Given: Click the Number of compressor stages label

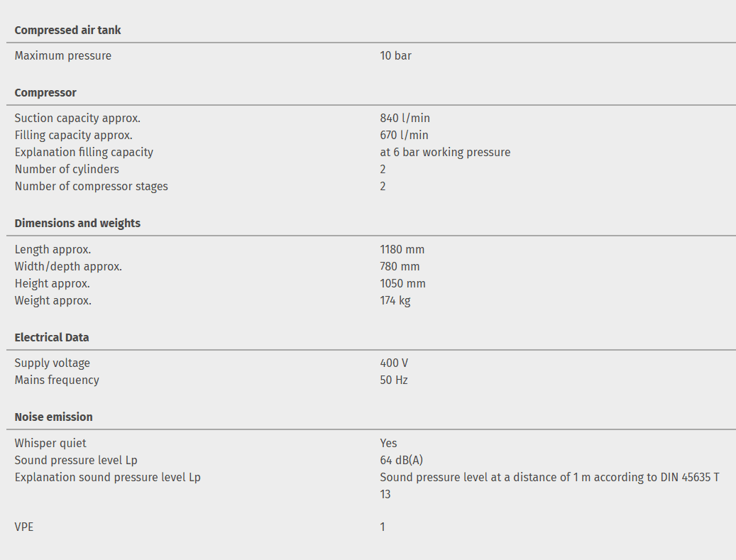Looking at the screenshot, I should pyautogui.click(x=92, y=186).
